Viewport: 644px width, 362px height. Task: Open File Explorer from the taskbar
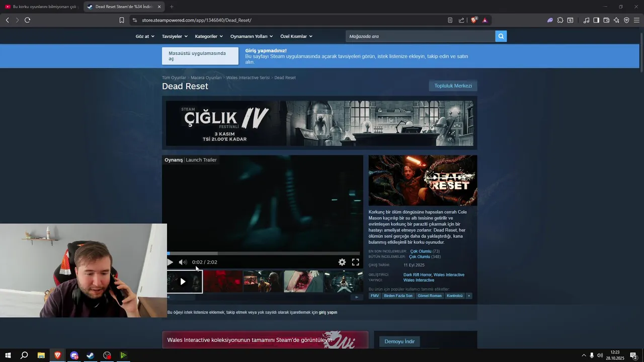point(41,355)
